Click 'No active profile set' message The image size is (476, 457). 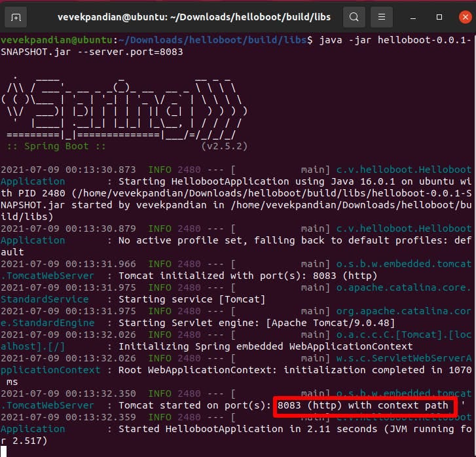[x=180, y=240]
